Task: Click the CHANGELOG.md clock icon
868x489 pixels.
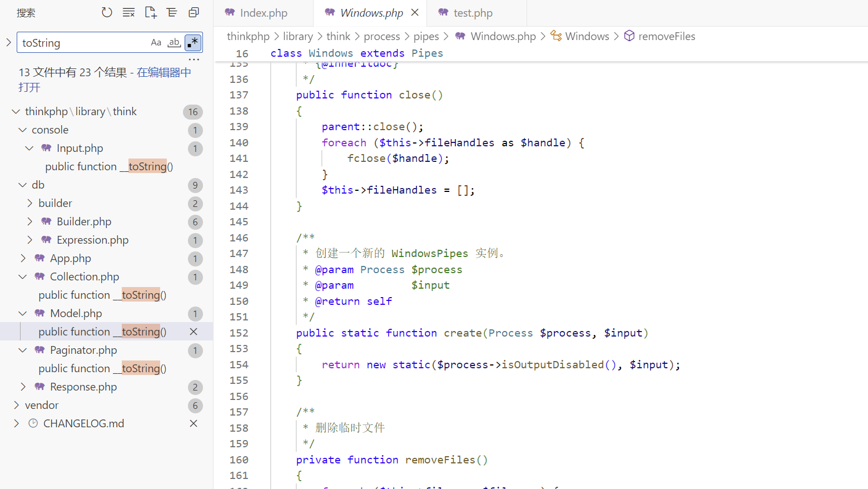Action: (33, 423)
